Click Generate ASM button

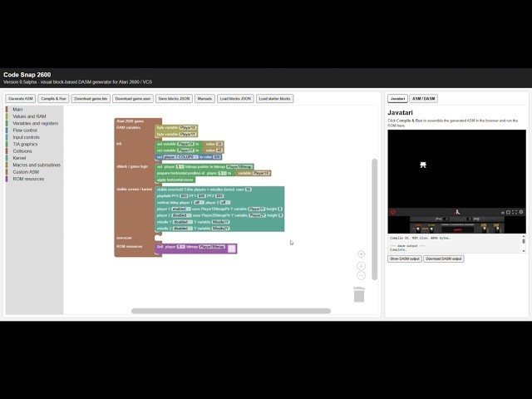coord(20,99)
